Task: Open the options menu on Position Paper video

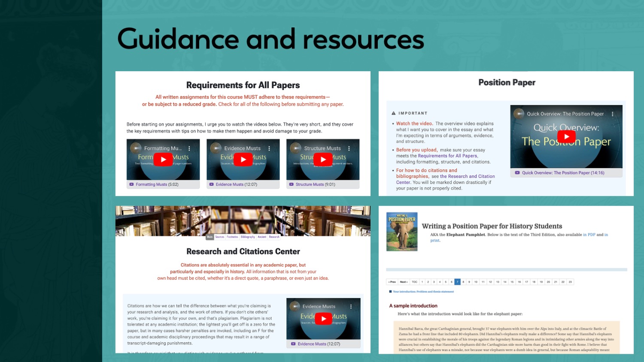Action: [612, 114]
